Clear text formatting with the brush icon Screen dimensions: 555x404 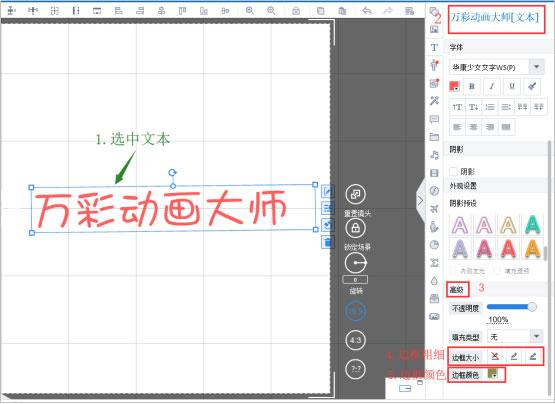(532, 86)
